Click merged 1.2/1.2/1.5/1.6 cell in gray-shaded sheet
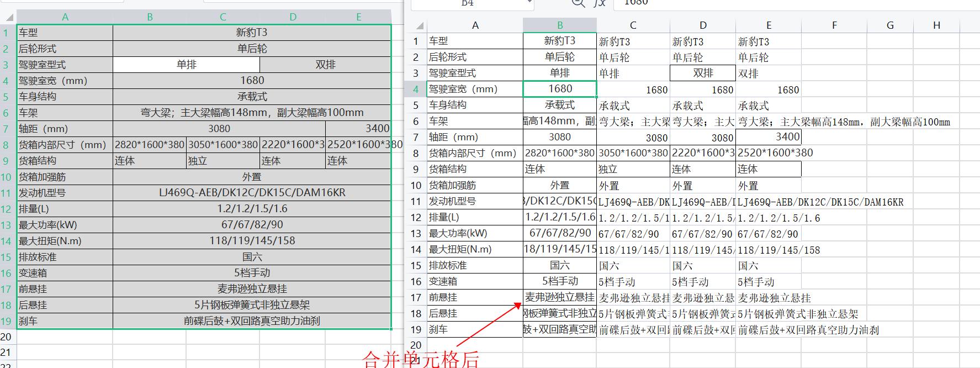This screenshot has height=368, width=980. 252,209
